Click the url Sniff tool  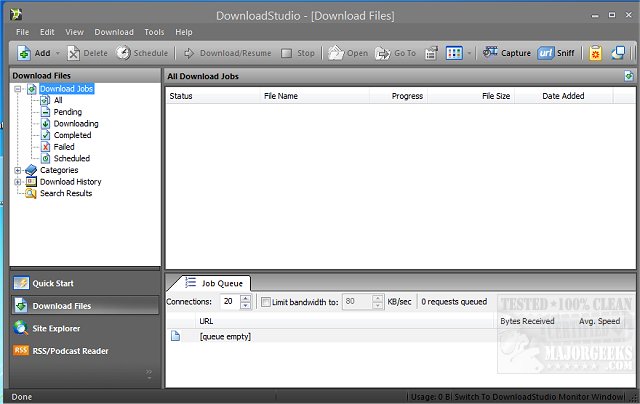pos(556,53)
